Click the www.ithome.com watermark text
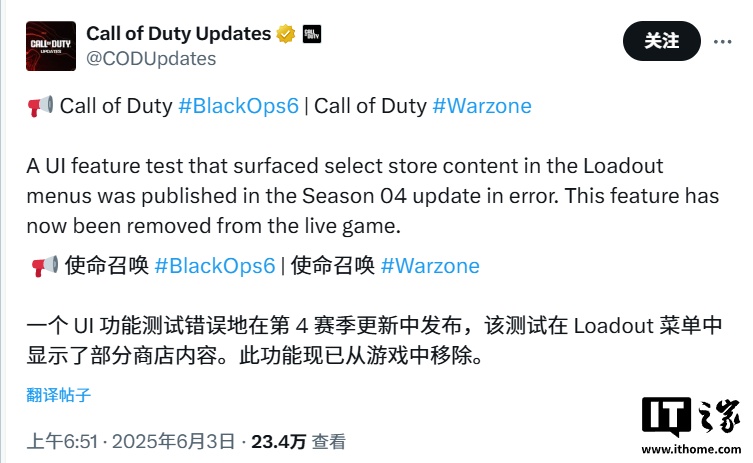 pos(692,450)
